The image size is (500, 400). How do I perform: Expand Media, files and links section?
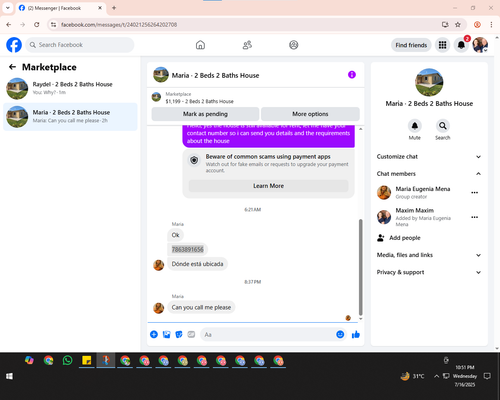pos(429,255)
